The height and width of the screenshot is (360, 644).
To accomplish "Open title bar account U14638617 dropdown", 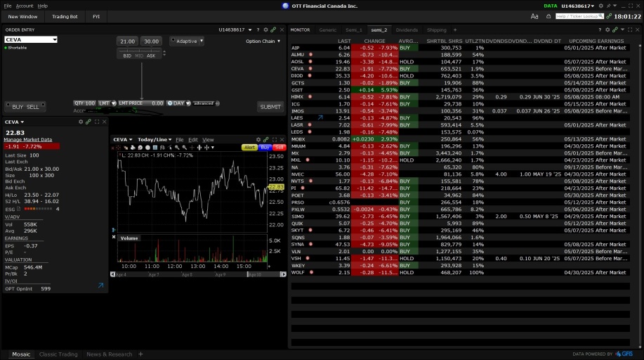I will click(x=577, y=6).
